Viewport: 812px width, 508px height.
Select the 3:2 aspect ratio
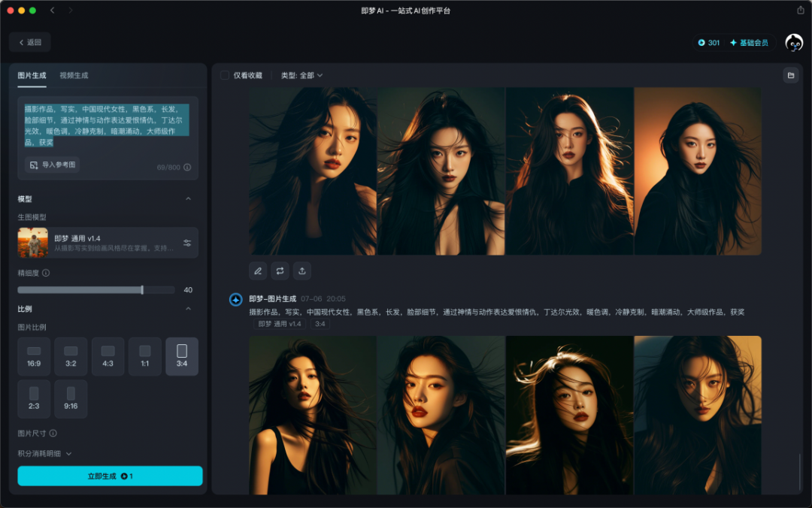coord(71,356)
